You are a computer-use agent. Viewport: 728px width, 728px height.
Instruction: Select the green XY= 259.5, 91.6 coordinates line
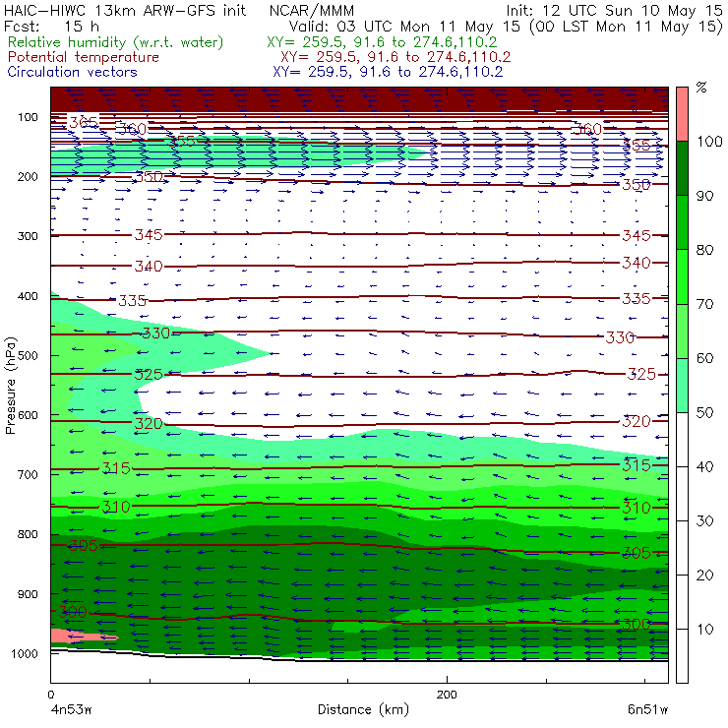point(382,42)
